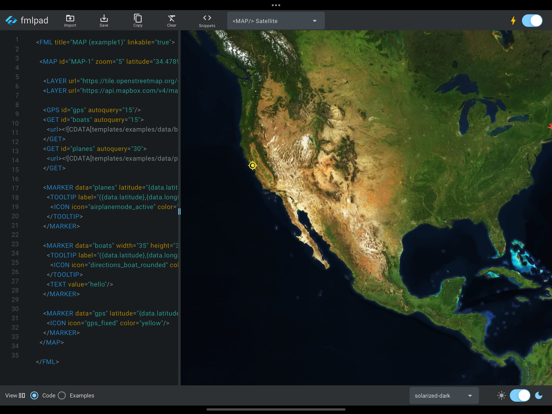Click the closing /FML tag line

point(48,362)
